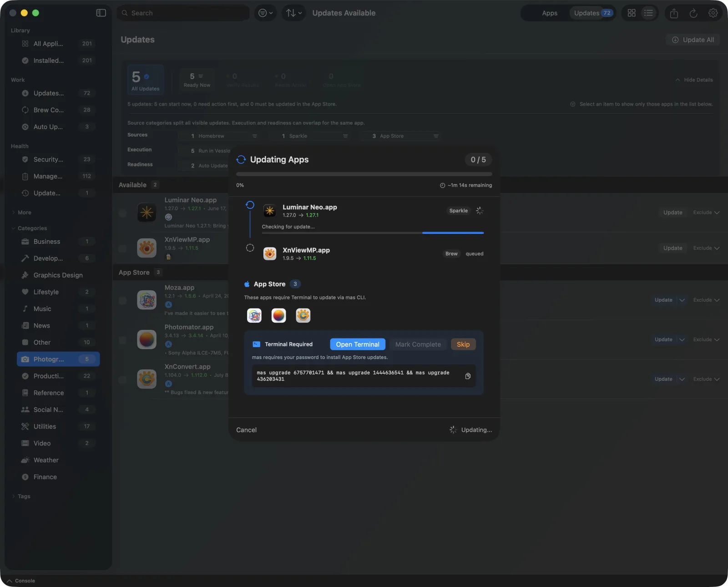Viewport: 728px width, 587px height.
Task: Cancel the updating dialog
Action: (x=247, y=430)
